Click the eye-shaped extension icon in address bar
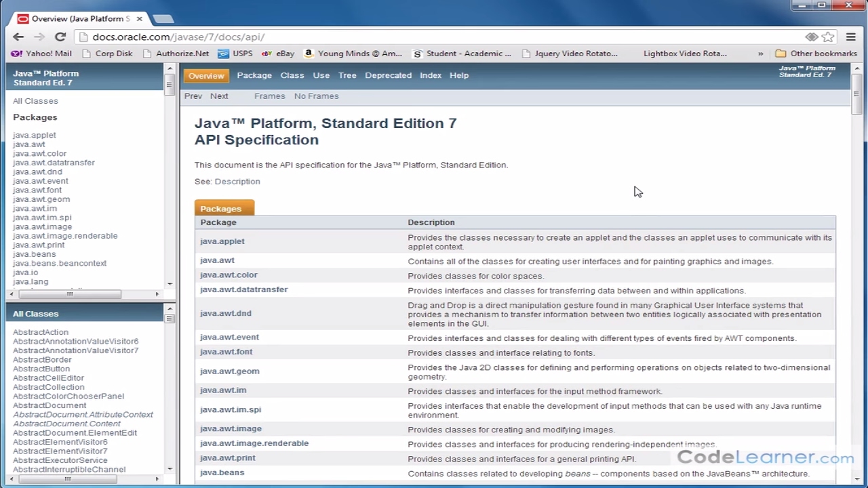This screenshot has height=488, width=868. coord(812,37)
